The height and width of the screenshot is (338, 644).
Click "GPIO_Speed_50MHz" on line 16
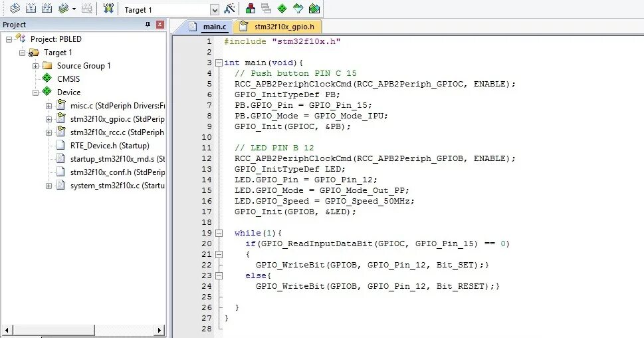pyautogui.click(x=367, y=201)
